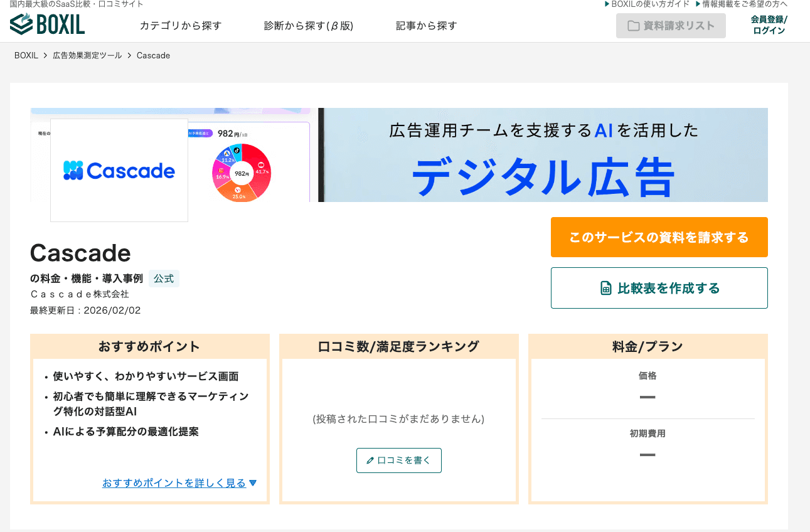Click AIによる予算配分の最適化提案 bullet
Screen dimensions: 810x532
coord(125,432)
